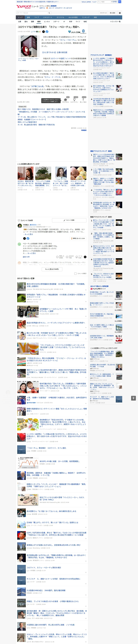Screen dimensions: 138x644
Task: Click the カフェ・ベローチェ storefront photo
Action: [29, 46]
